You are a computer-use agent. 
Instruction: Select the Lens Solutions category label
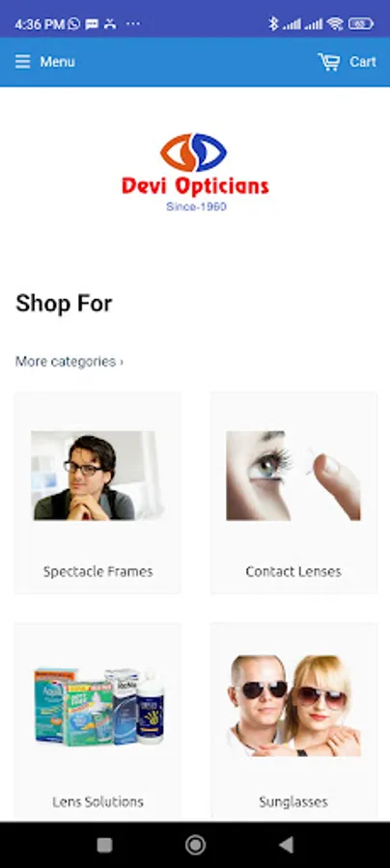[x=98, y=801]
